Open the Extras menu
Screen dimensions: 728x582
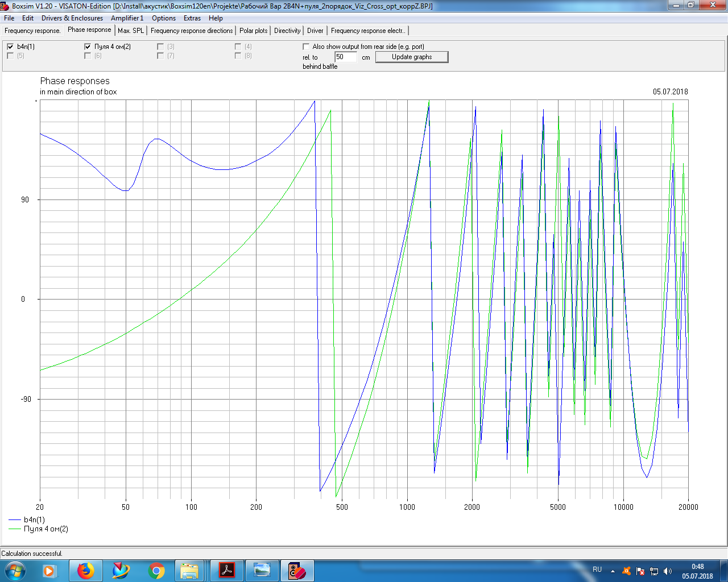click(x=192, y=18)
